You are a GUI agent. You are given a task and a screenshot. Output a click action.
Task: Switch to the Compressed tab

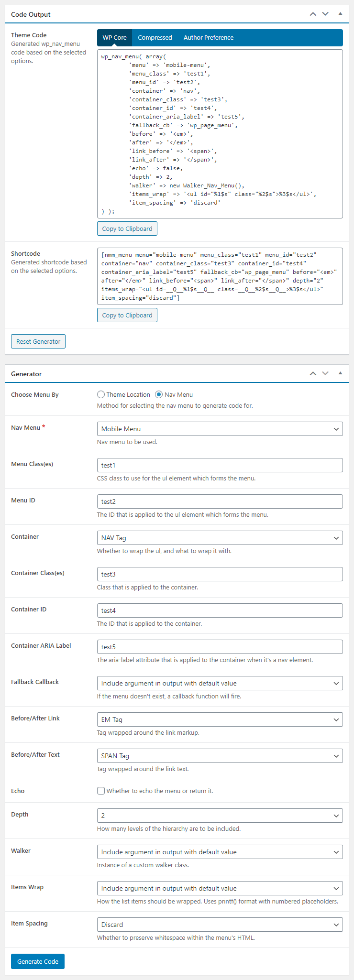(x=155, y=38)
